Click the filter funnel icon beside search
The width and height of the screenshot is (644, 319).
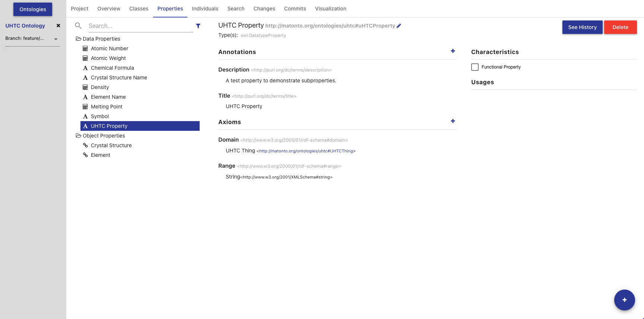(x=198, y=26)
